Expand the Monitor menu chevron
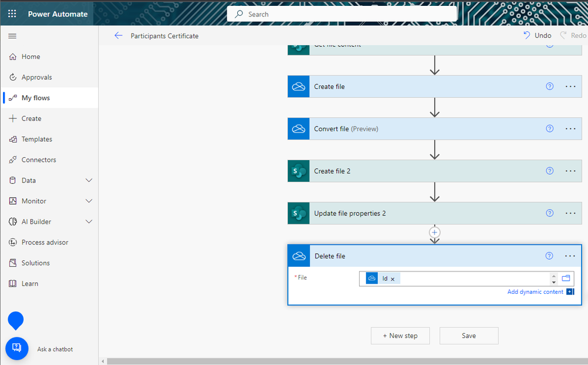Screen dimensions: 588x365 tap(89, 201)
